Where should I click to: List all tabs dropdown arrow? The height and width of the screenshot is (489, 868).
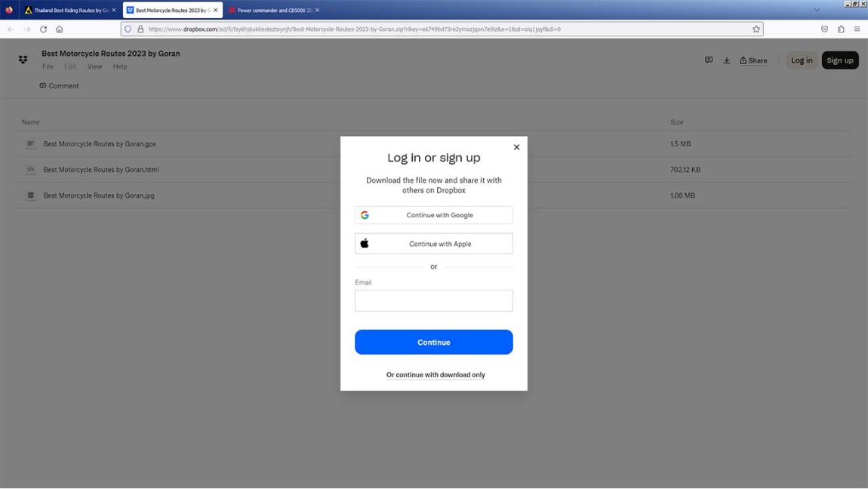tap(816, 10)
